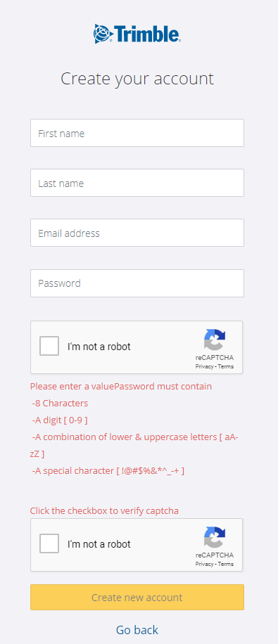Click the special character password requirement line
The image size is (278, 644).
(108, 470)
